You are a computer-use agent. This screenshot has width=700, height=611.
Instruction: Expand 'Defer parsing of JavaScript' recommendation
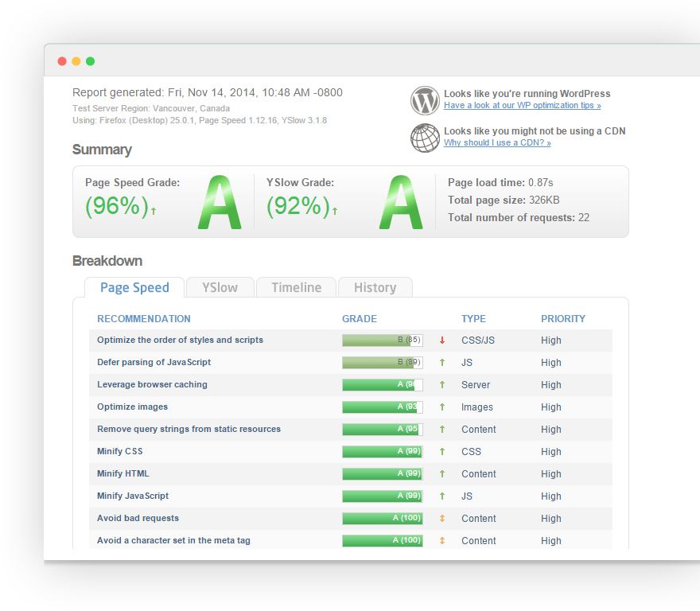click(x=154, y=362)
